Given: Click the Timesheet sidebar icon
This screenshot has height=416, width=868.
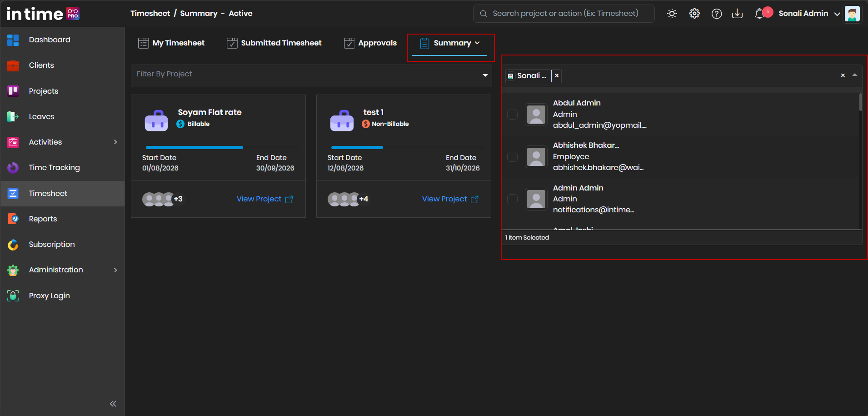Looking at the screenshot, I should (x=13, y=193).
